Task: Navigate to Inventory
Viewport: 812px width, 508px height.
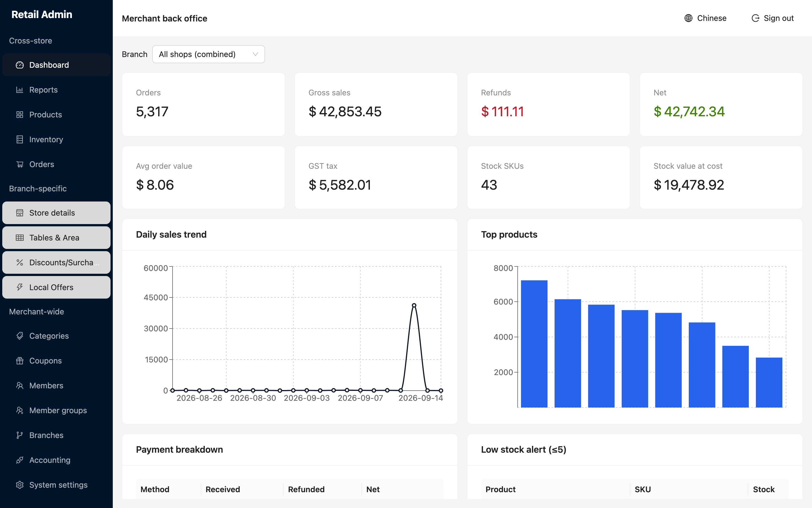Action: (x=56, y=139)
